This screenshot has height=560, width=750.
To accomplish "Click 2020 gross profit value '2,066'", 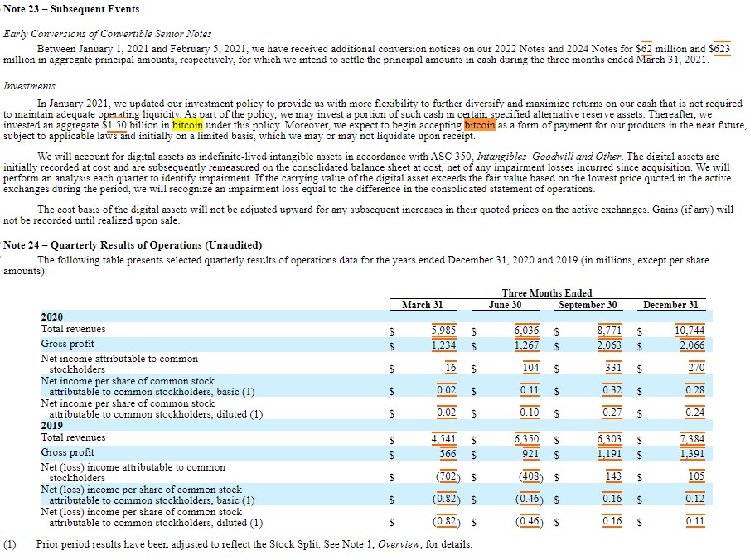I will [x=692, y=345].
